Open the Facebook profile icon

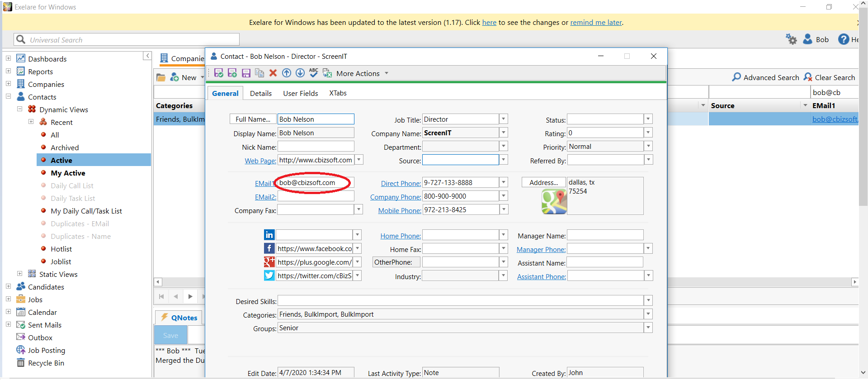(x=269, y=248)
